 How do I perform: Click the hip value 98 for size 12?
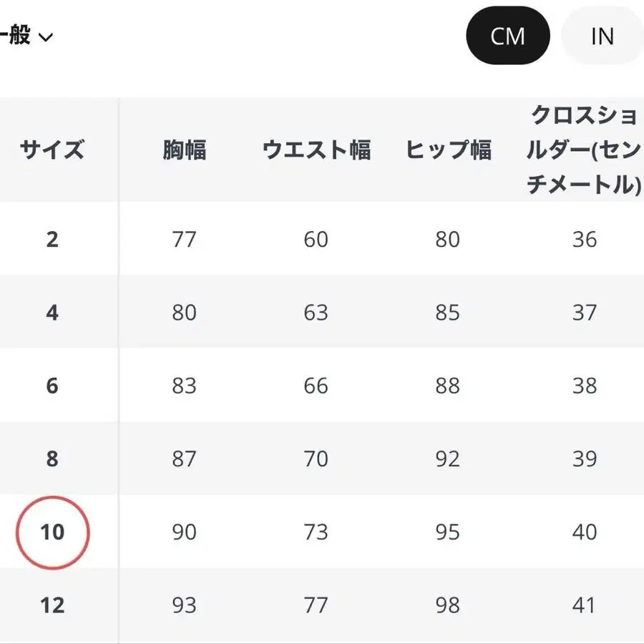(449, 605)
